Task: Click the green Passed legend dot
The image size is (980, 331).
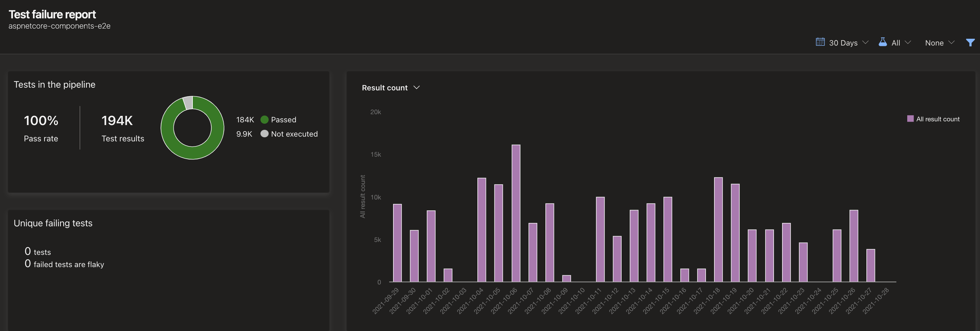Action: coord(264,119)
